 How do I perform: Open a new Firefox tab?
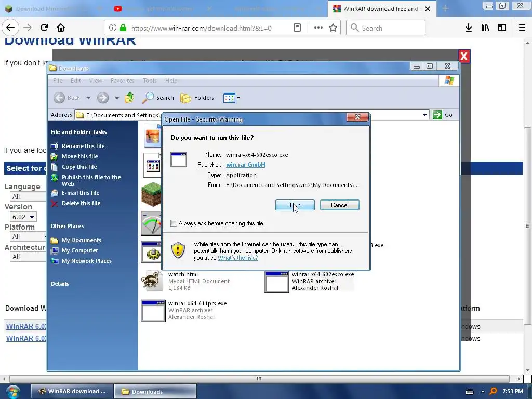tap(445, 9)
